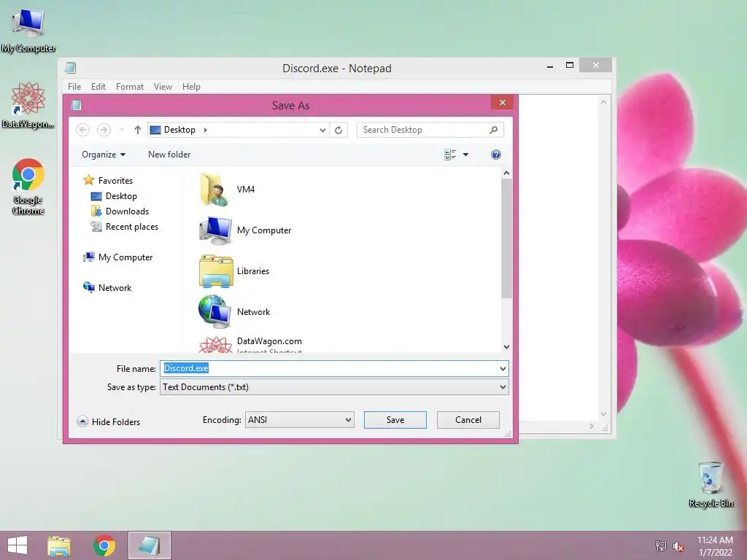The image size is (747, 560).
Task: Select the Google Chrome desktop icon
Action: point(28,186)
